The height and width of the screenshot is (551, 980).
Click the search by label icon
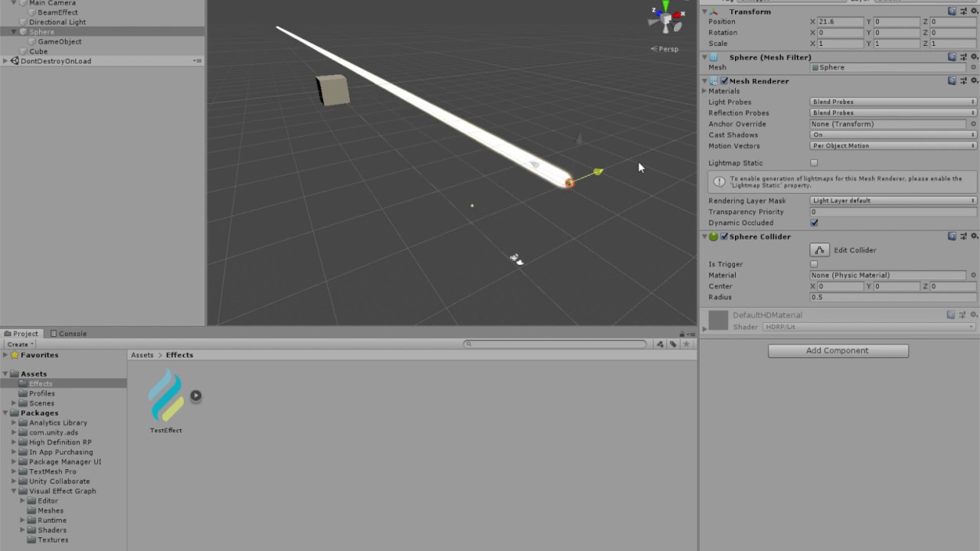[x=673, y=344]
